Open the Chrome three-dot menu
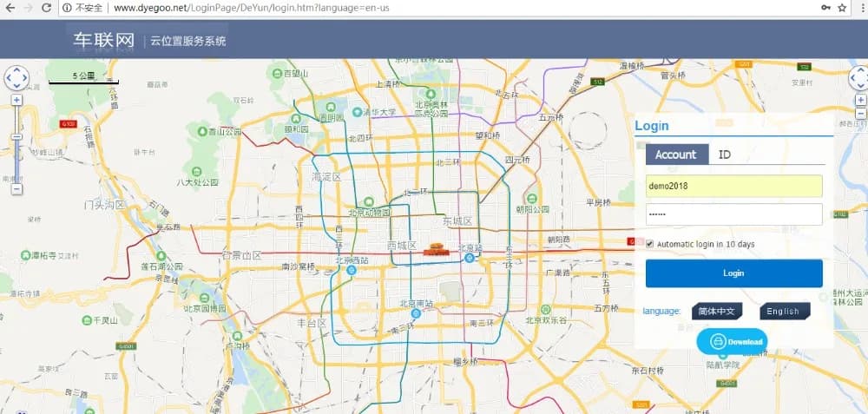The height and width of the screenshot is (414, 868). tap(860, 8)
